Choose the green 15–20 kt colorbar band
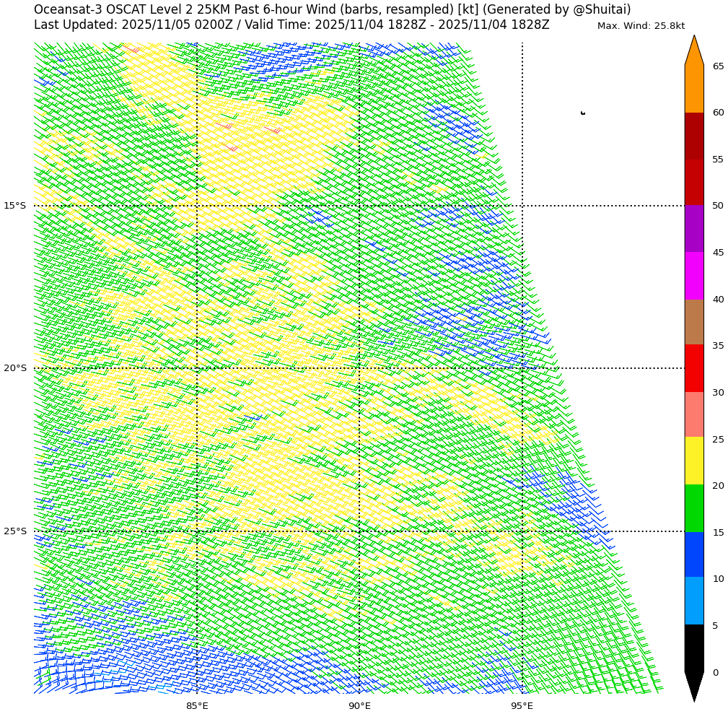 (x=693, y=508)
